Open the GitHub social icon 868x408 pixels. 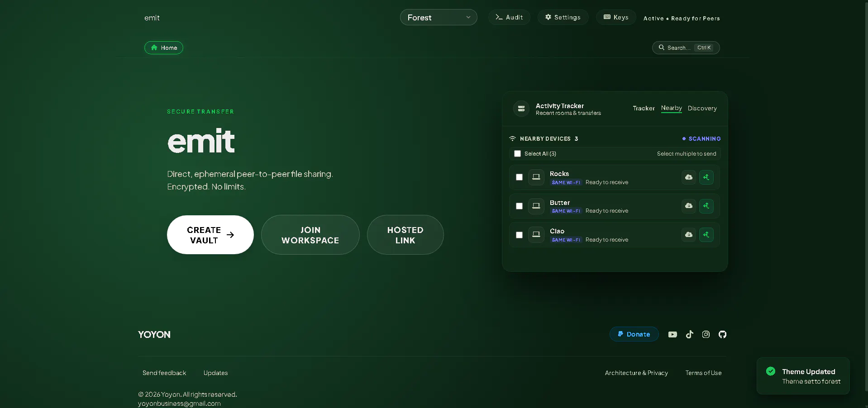pos(722,334)
